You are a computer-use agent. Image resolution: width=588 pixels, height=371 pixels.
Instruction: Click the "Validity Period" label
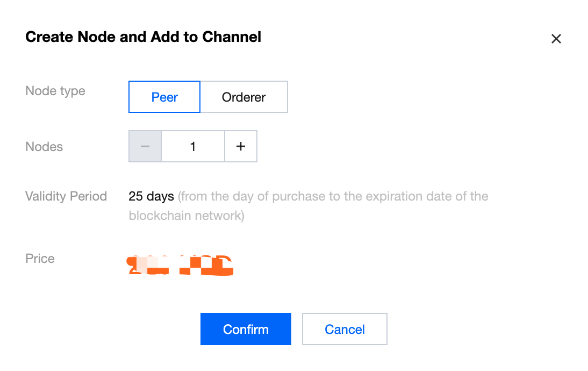click(x=66, y=196)
